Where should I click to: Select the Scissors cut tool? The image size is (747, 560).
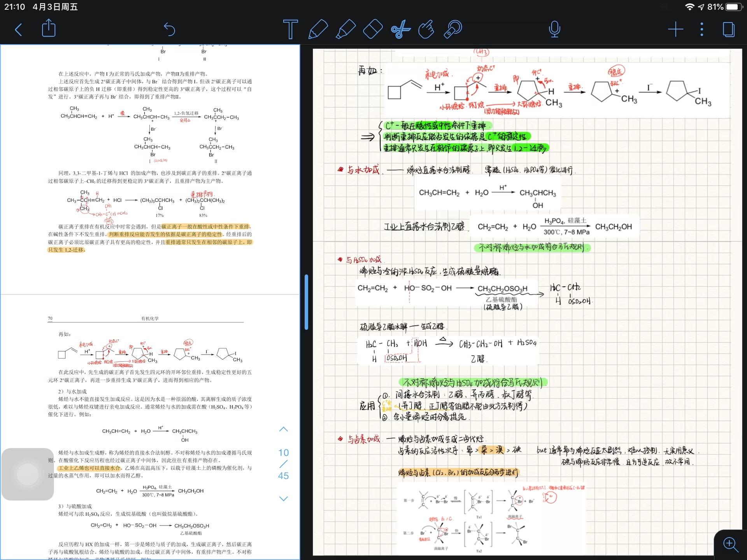[400, 30]
